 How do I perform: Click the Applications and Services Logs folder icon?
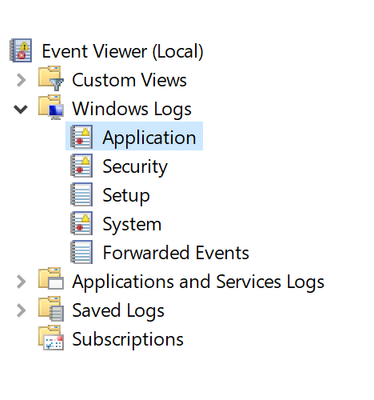click(51, 279)
